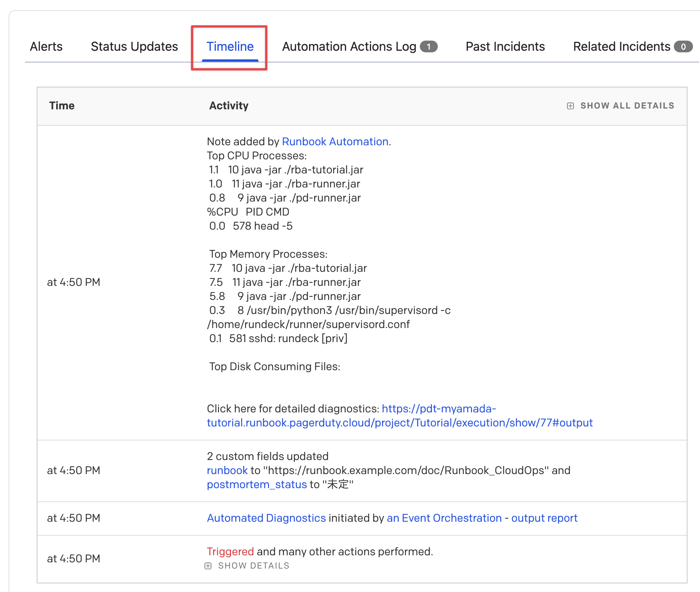Click the badge count on Automation Actions Log
700x592 pixels.
tap(428, 46)
